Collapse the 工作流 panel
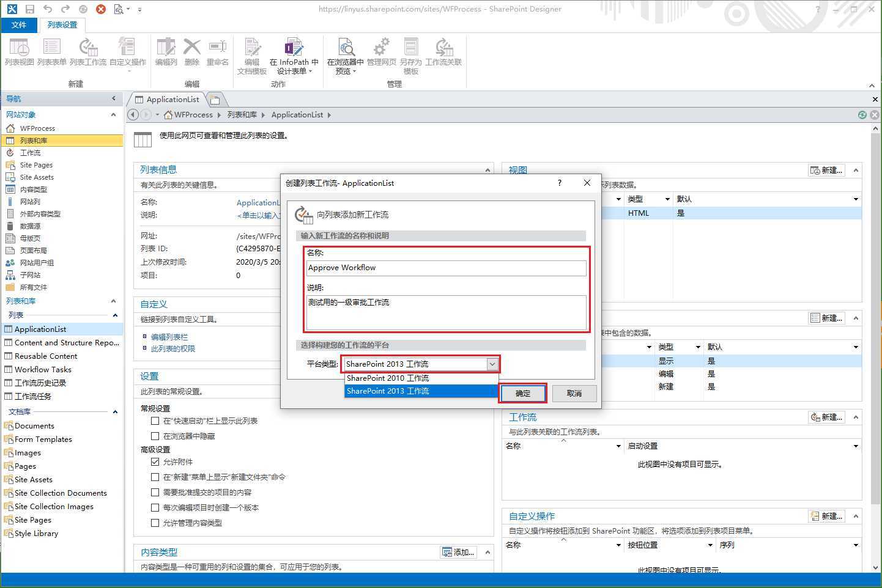This screenshot has height=588, width=882. click(856, 417)
